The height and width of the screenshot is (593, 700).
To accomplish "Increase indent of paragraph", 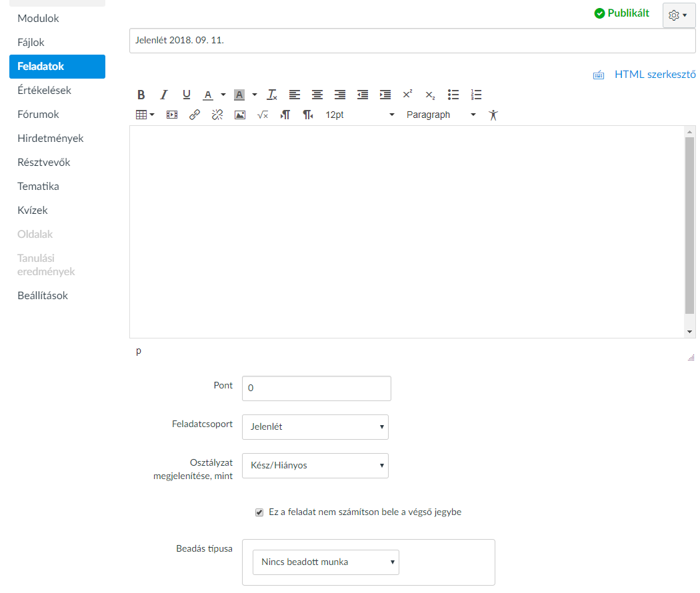I will [385, 95].
